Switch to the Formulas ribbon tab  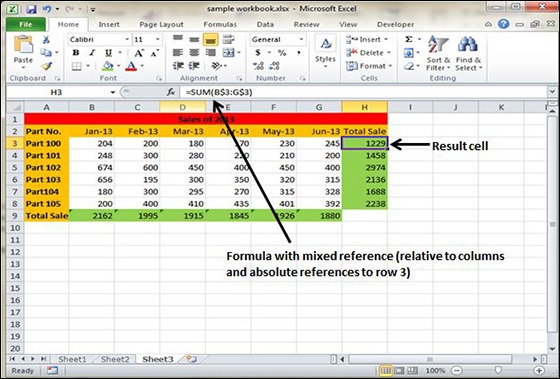(220, 24)
